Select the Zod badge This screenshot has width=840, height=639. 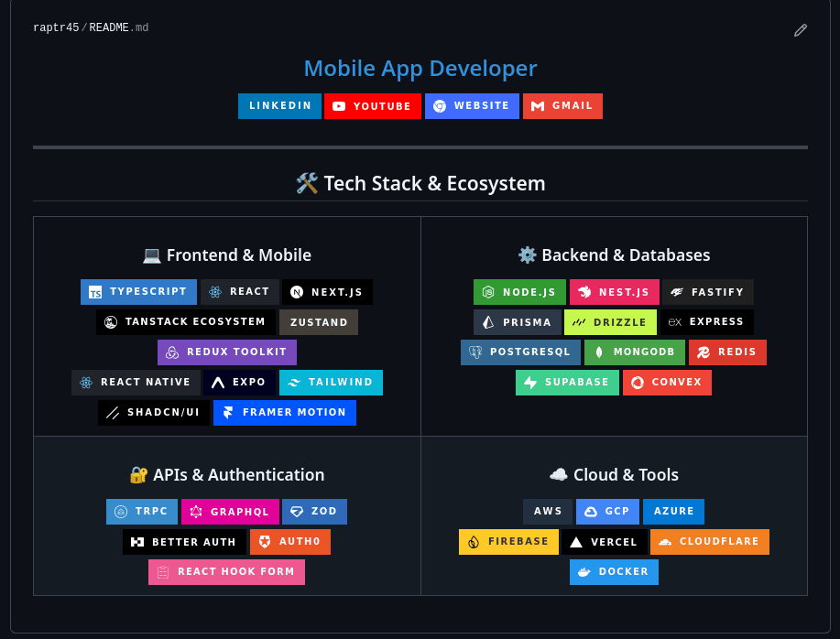point(314,512)
